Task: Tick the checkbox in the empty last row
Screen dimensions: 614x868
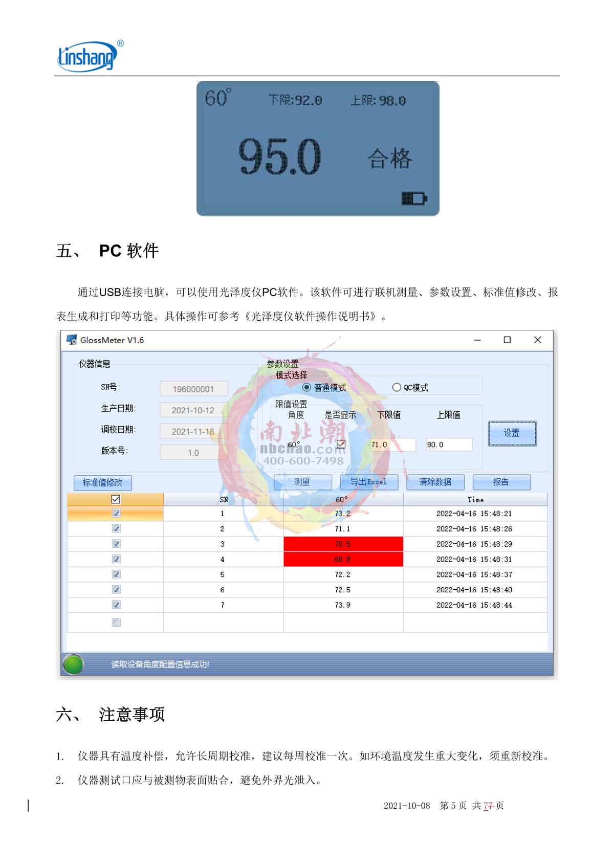Action: pos(116,622)
